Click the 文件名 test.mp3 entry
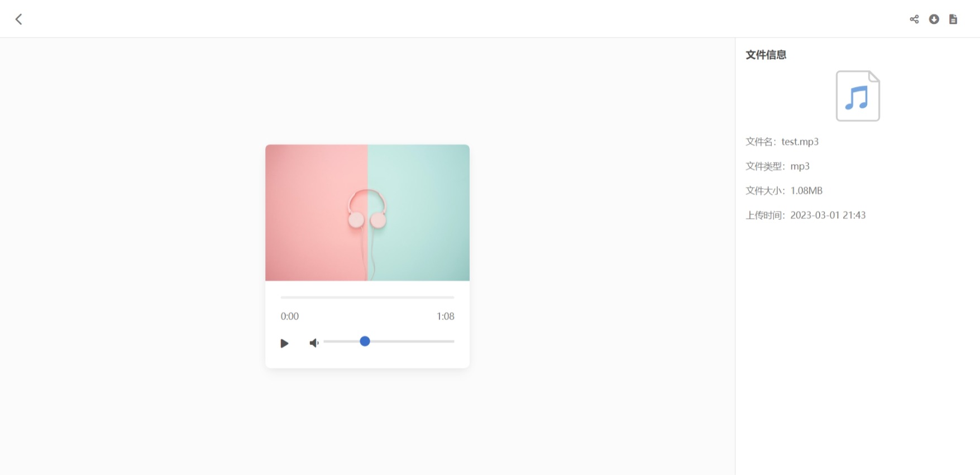 click(x=782, y=142)
